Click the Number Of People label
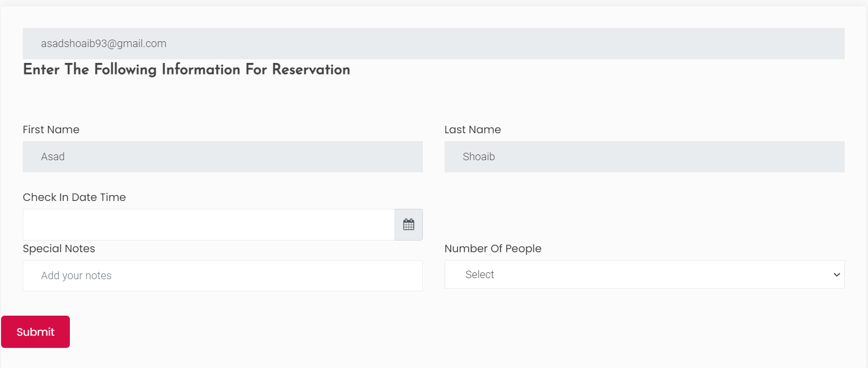Viewport: 868px width, 368px height. coord(492,249)
